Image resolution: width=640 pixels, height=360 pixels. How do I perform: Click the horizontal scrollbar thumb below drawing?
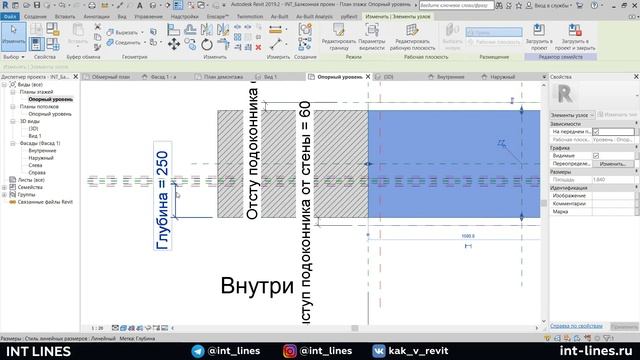point(355,328)
